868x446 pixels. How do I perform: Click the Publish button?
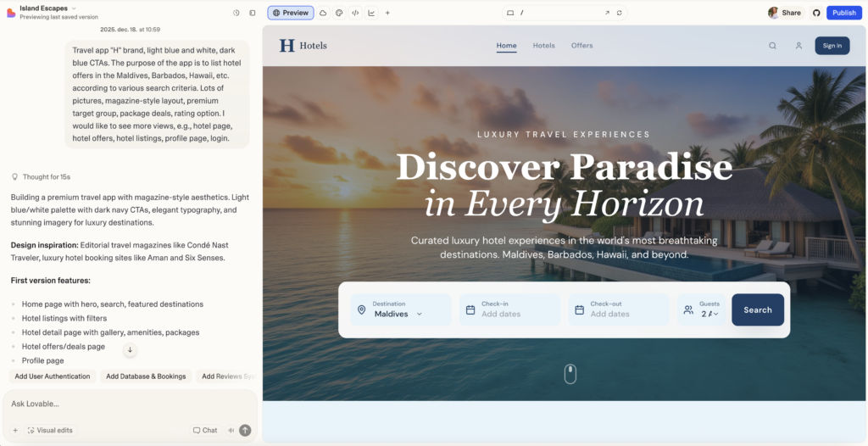point(843,13)
